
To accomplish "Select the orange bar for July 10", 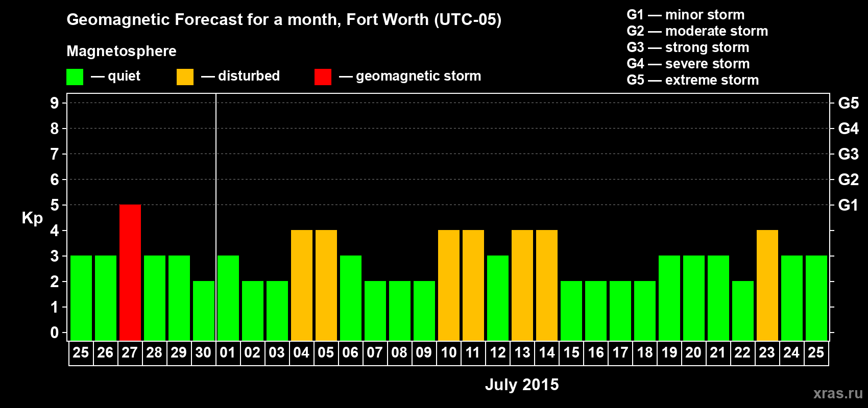I will tap(449, 286).
